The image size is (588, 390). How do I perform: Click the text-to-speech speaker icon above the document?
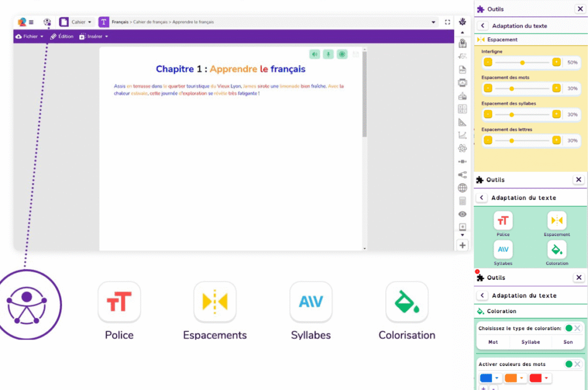click(314, 53)
